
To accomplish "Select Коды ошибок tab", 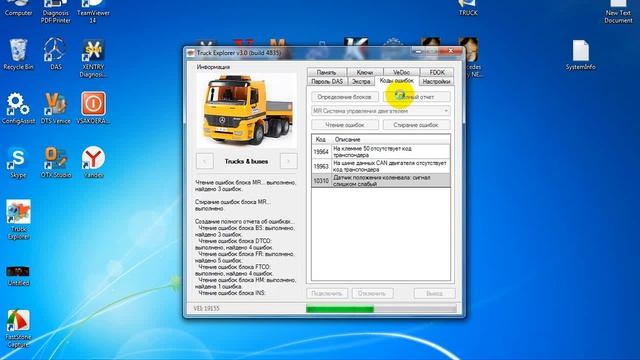I will [x=396, y=80].
